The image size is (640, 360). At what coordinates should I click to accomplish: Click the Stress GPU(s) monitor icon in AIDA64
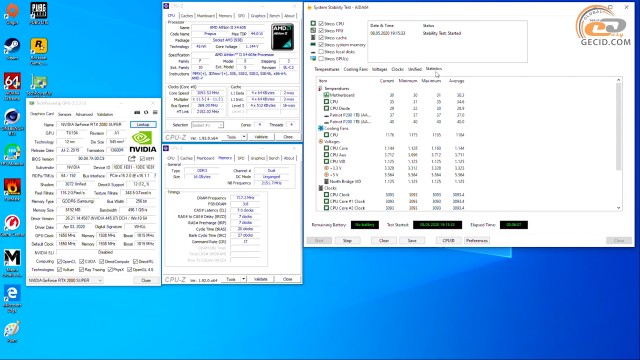coord(313,59)
